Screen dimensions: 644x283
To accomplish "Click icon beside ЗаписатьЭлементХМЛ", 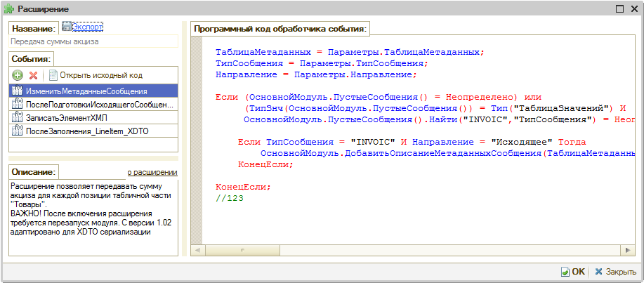I will pos(18,117).
